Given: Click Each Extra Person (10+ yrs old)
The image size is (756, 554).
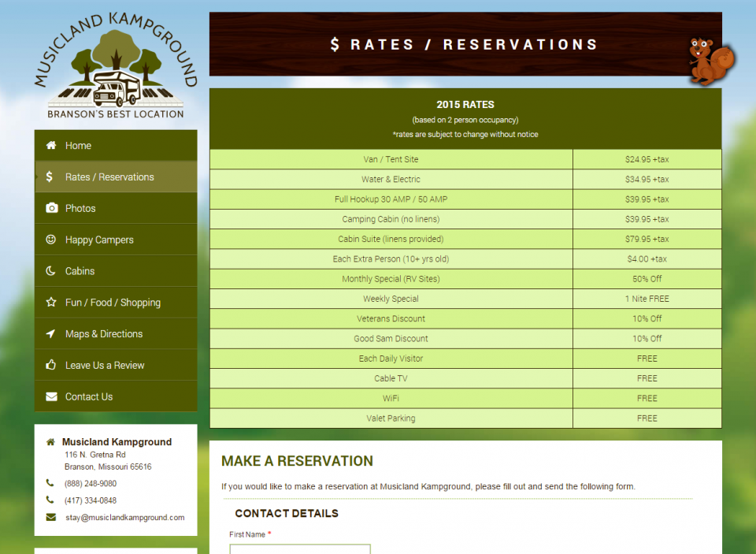Looking at the screenshot, I should (391, 258).
